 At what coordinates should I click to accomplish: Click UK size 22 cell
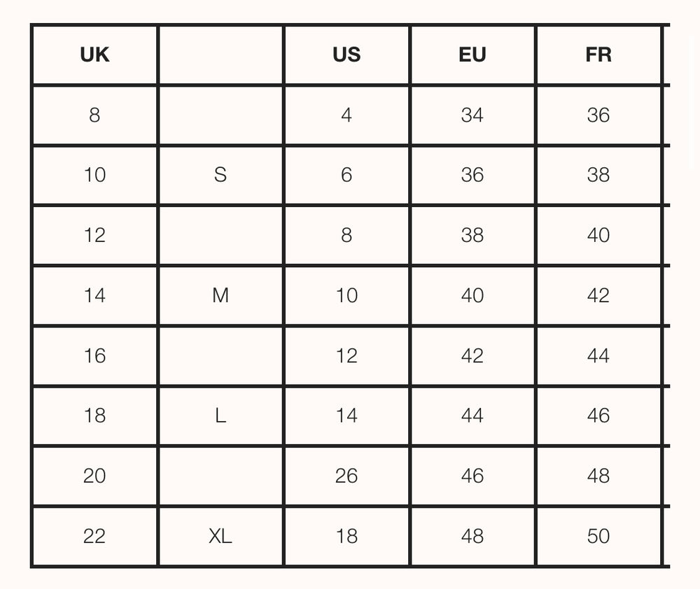[94, 536]
